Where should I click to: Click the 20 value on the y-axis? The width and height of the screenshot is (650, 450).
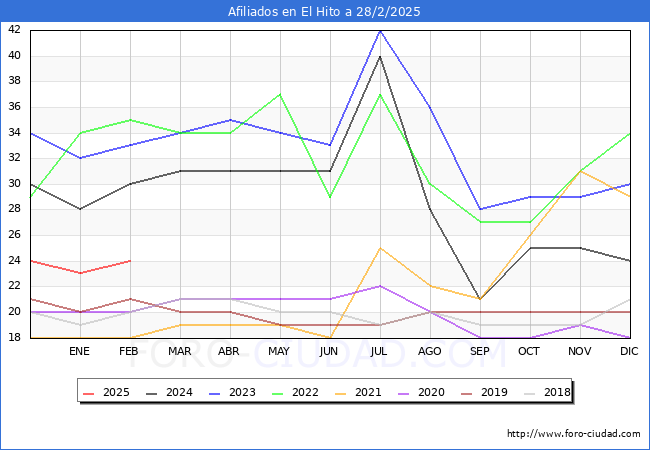coord(15,312)
